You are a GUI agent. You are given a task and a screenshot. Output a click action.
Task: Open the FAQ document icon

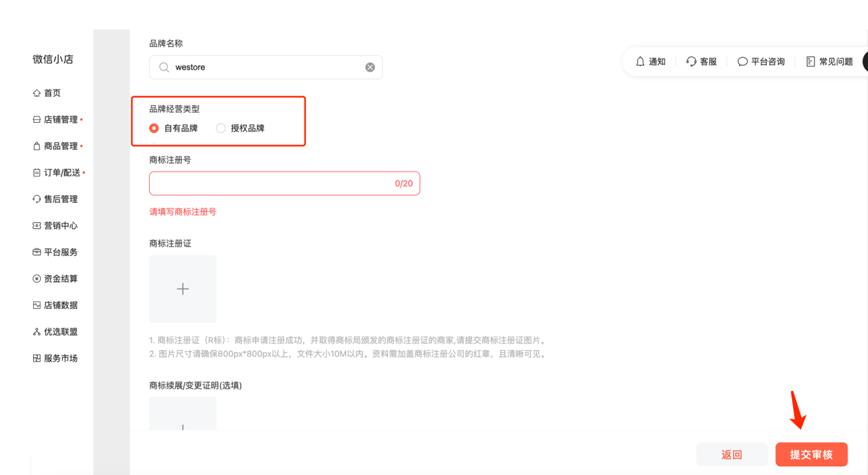(x=810, y=62)
